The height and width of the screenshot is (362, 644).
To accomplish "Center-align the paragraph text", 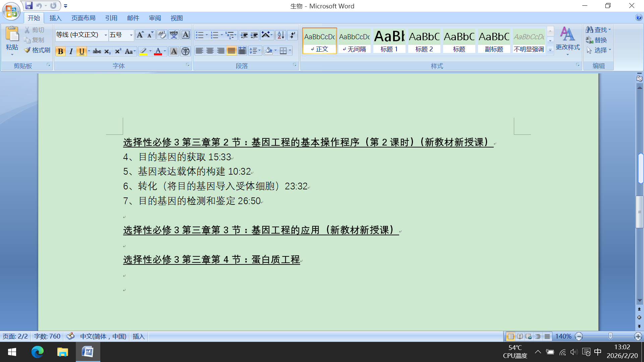I will point(210,51).
